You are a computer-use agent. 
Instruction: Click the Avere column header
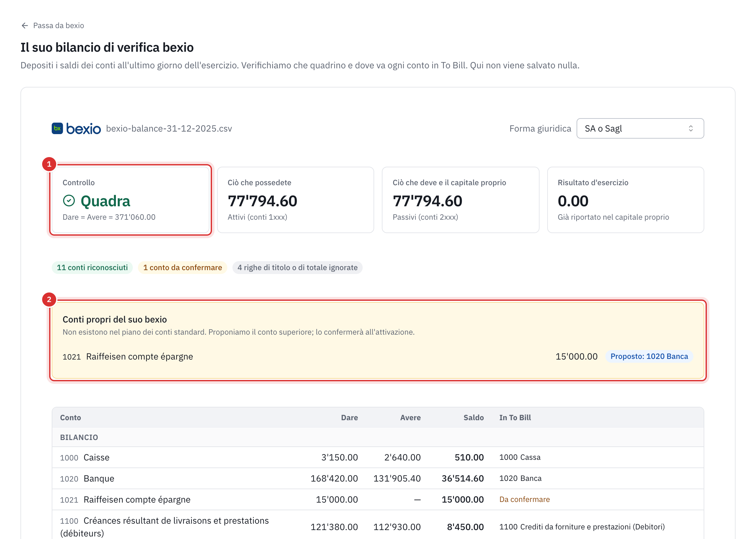[410, 418]
